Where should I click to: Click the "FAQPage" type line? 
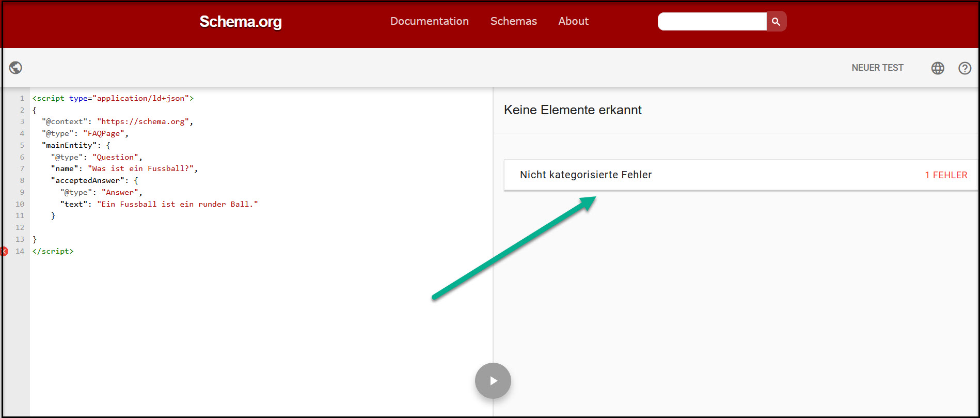(85, 133)
